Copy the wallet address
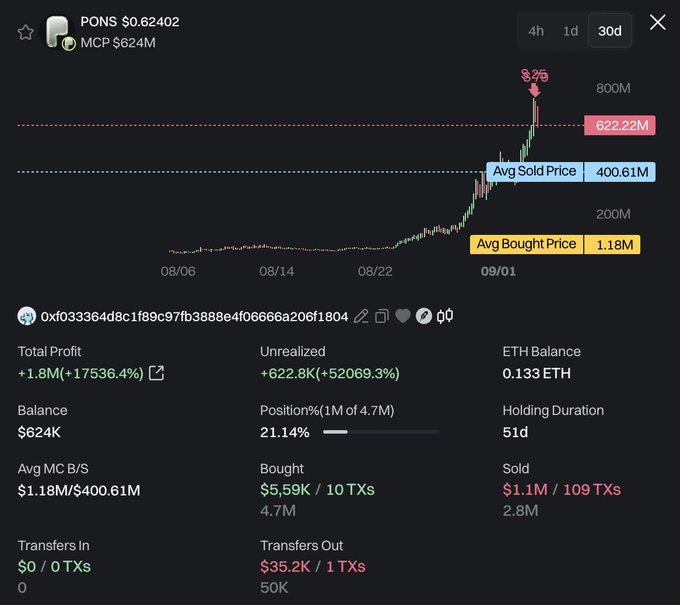This screenshot has width=680, height=605. click(x=382, y=316)
